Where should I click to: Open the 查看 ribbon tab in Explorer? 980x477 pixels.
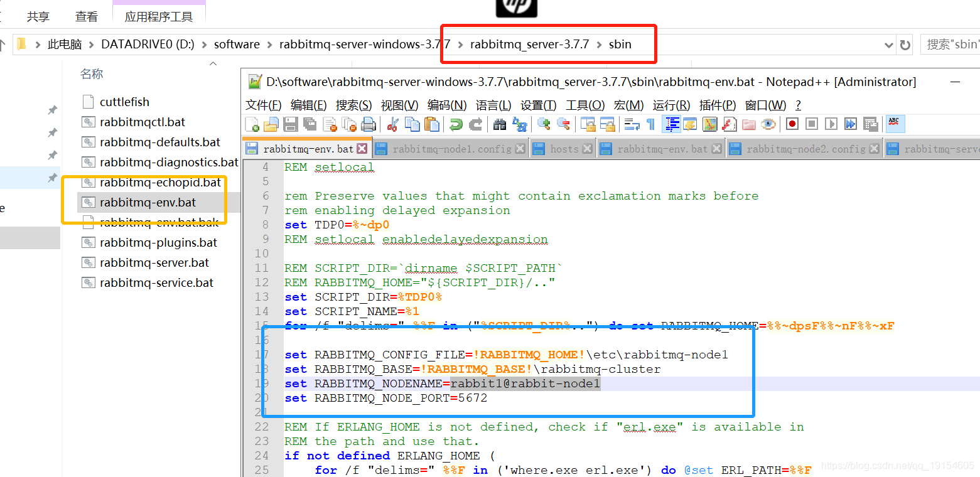point(87,17)
